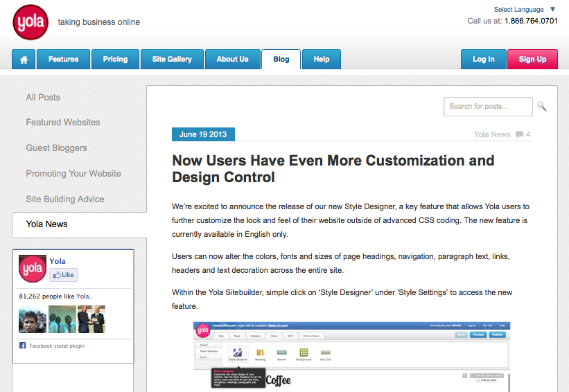Click the Yola News post tag
Viewport: 569px width, 392px height.
[491, 134]
